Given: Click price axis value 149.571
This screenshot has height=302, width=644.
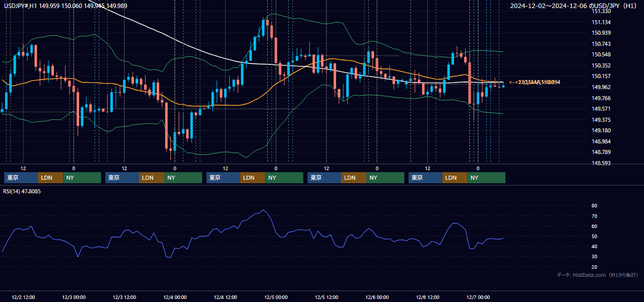Looking at the screenshot, I should coord(601,109).
